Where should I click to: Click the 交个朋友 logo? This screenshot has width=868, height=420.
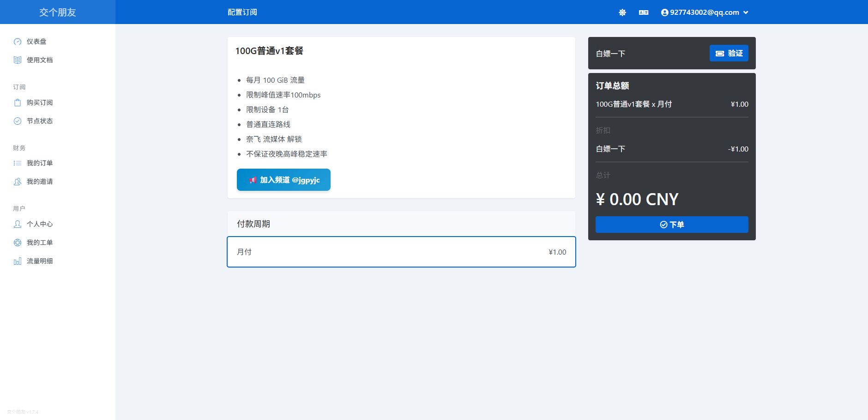pos(57,12)
